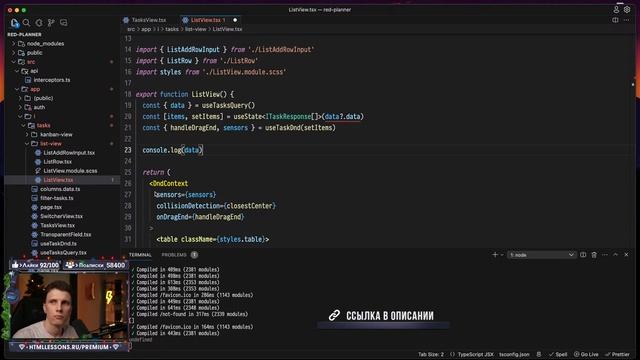Screen dimensions: 640x360
Task: Open terminal panel more actions ellipsis
Action: coord(605,255)
